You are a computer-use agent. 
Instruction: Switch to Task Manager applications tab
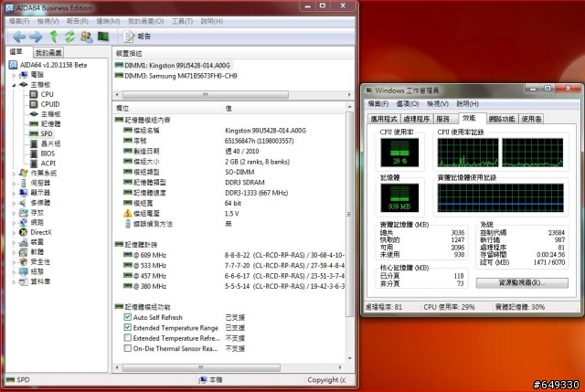[x=384, y=119]
